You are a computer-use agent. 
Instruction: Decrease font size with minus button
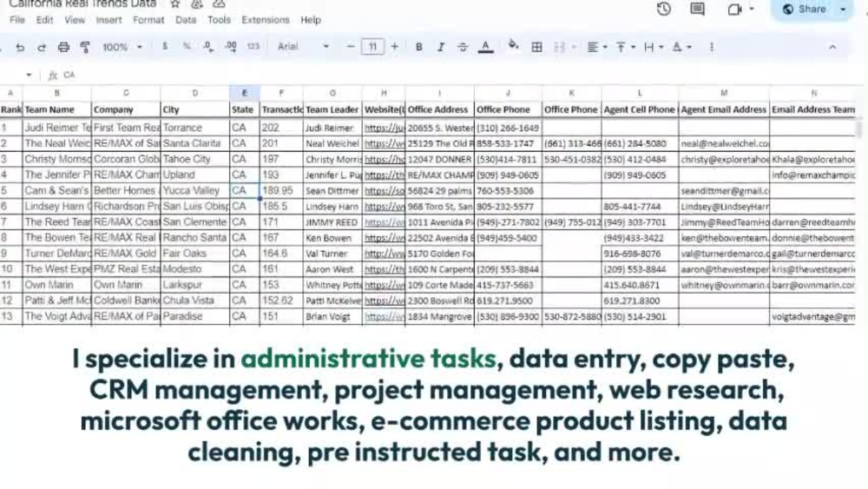coord(351,47)
